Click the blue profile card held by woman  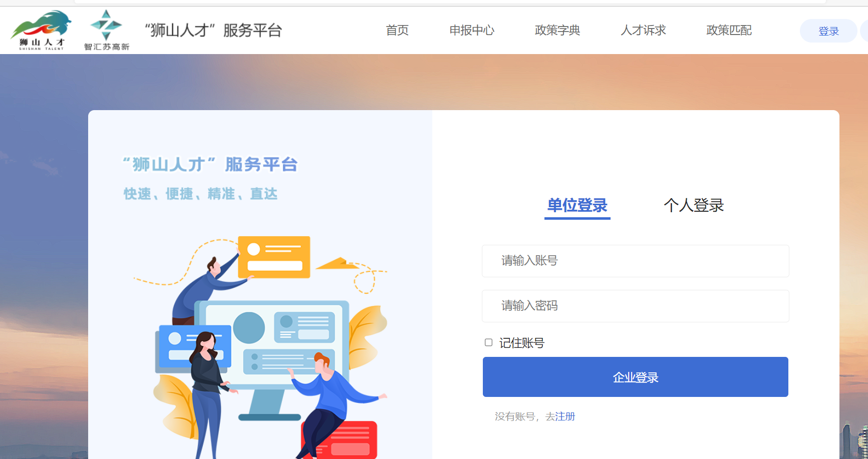(x=194, y=347)
